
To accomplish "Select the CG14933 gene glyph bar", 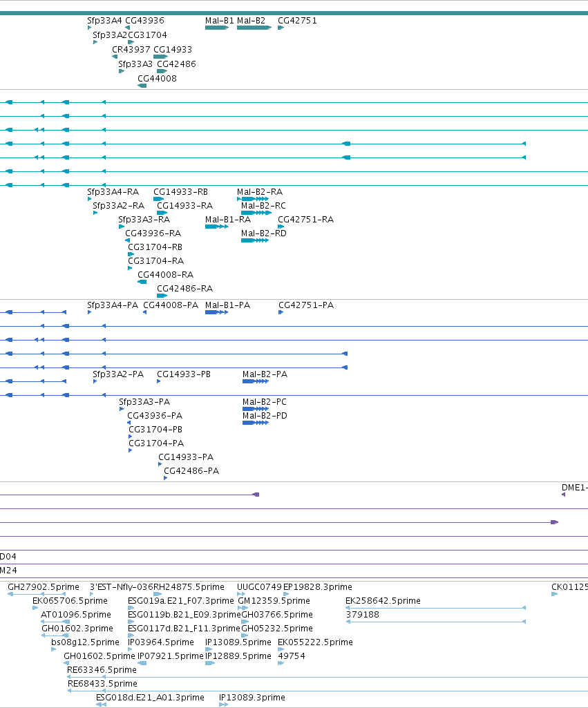I will point(161,57).
